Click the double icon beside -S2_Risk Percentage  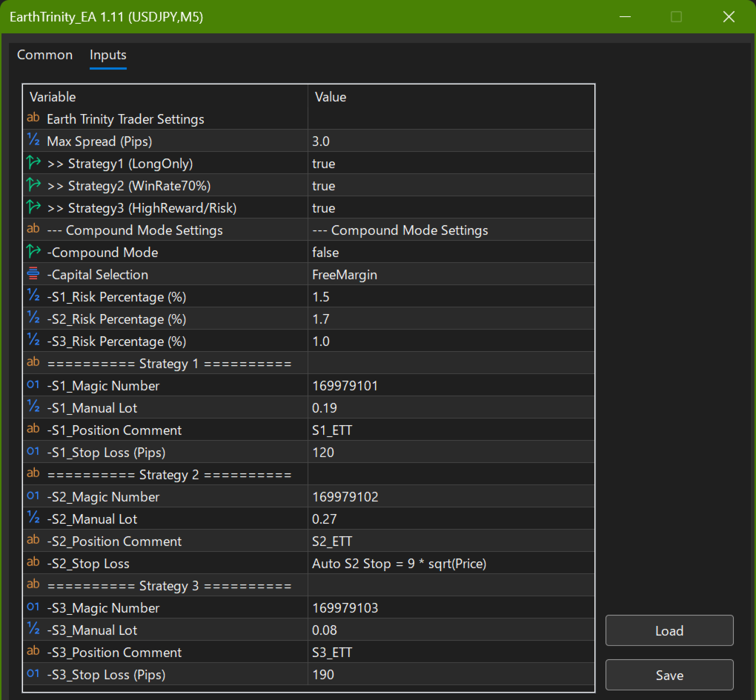(33, 318)
